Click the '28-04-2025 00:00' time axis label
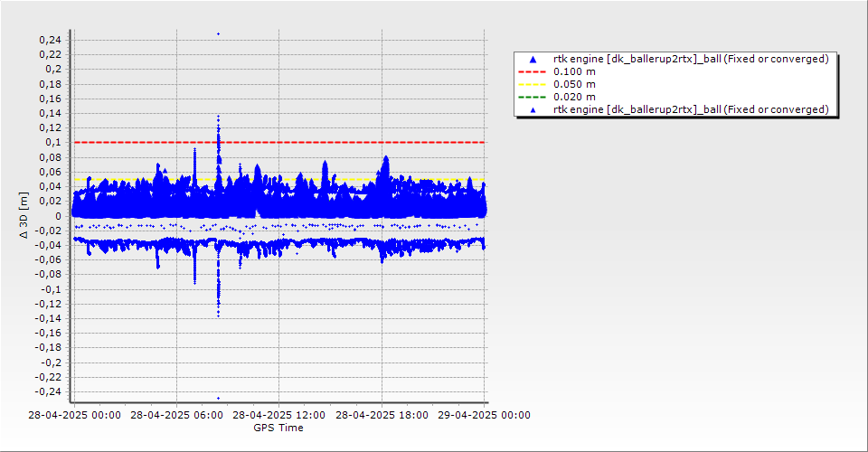Image resolution: width=868 pixels, height=452 pixels. 74,415
